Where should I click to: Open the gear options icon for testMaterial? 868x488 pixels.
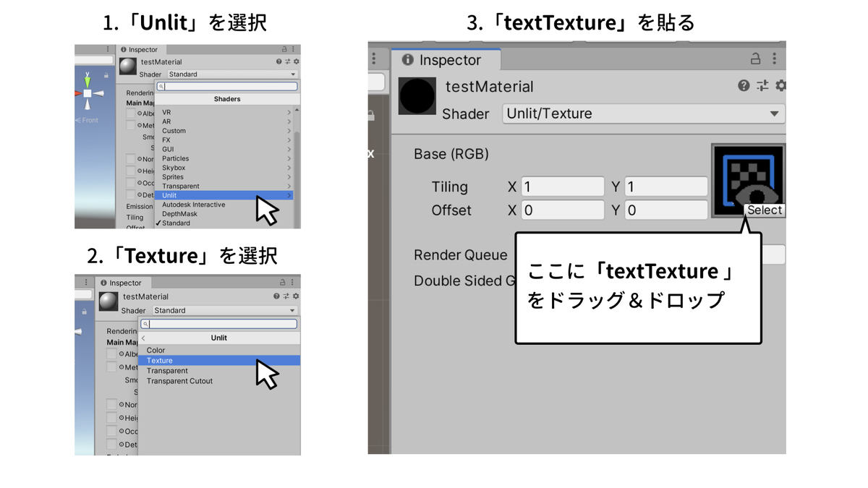780,85
